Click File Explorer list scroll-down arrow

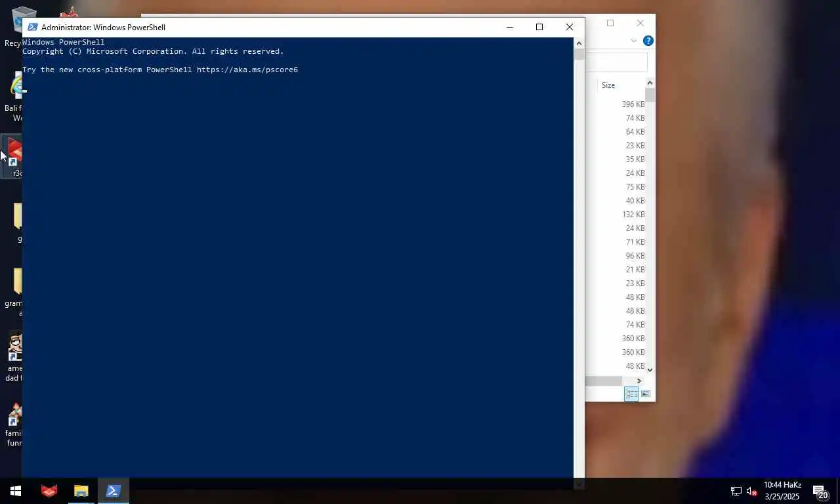coord(650,369)
